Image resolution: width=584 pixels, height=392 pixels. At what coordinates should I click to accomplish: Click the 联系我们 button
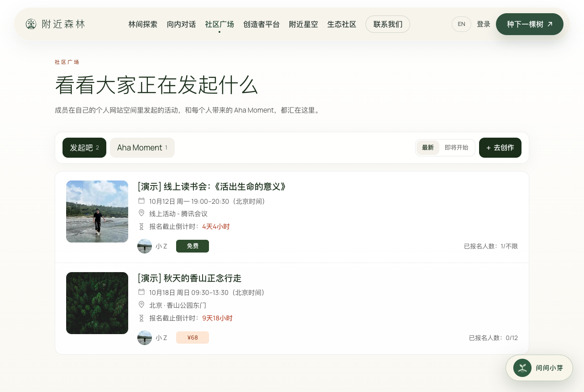tap(388, 24)
